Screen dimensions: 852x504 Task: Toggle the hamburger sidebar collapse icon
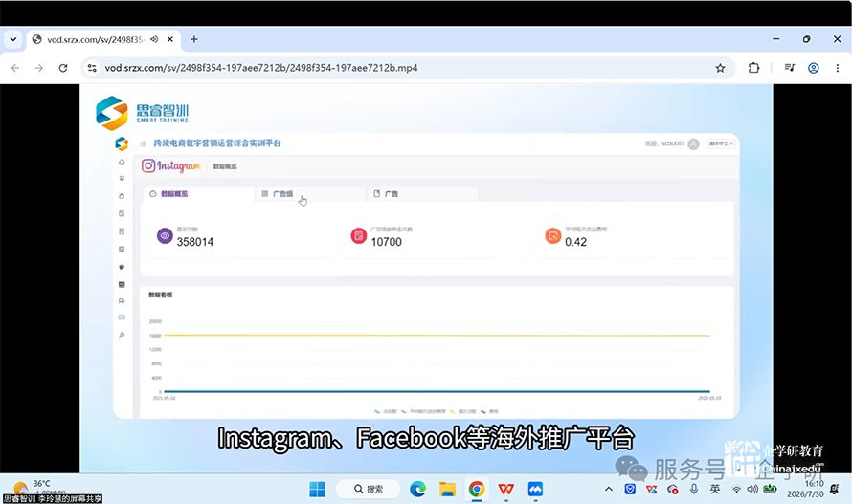143,143
